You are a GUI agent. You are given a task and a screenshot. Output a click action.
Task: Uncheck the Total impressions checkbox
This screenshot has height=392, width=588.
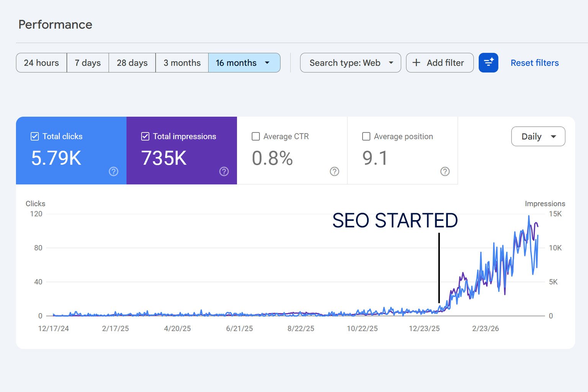(x=145, y=136)
